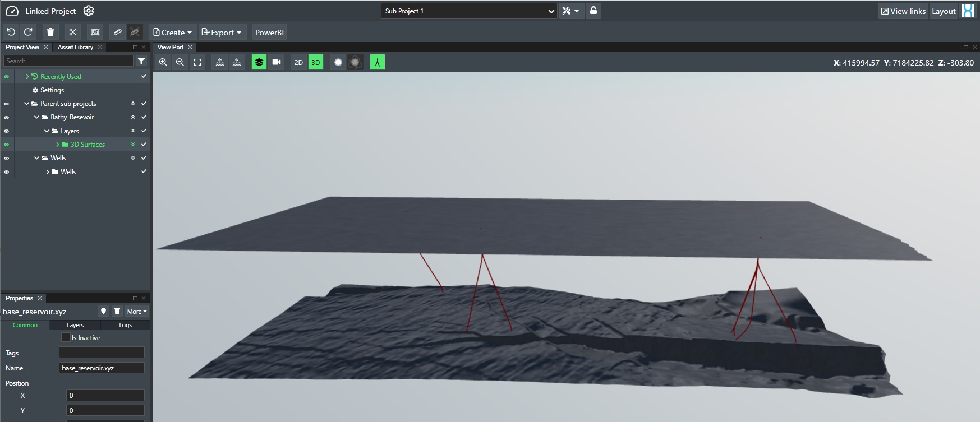Select the scissors cut tool
Viewport: 980px width, 422px height.
73,32
